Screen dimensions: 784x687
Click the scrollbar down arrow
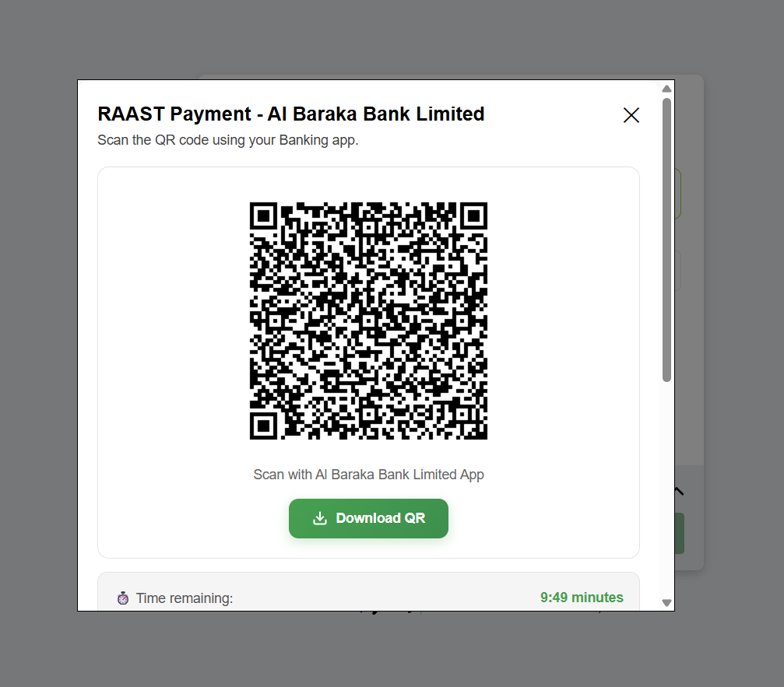[666, 602]
